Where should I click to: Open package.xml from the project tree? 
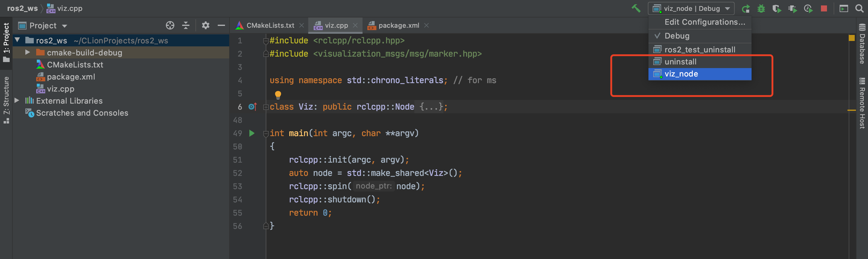pos(71,77)
